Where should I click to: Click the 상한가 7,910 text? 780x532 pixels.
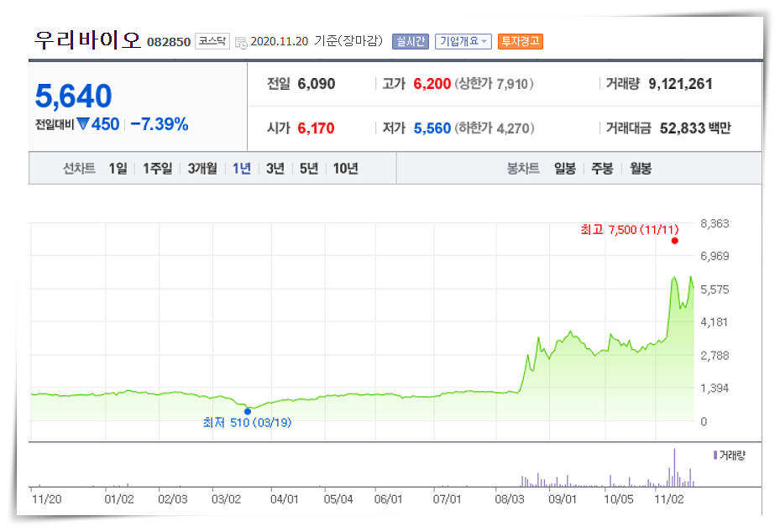[x=495, y=84]
